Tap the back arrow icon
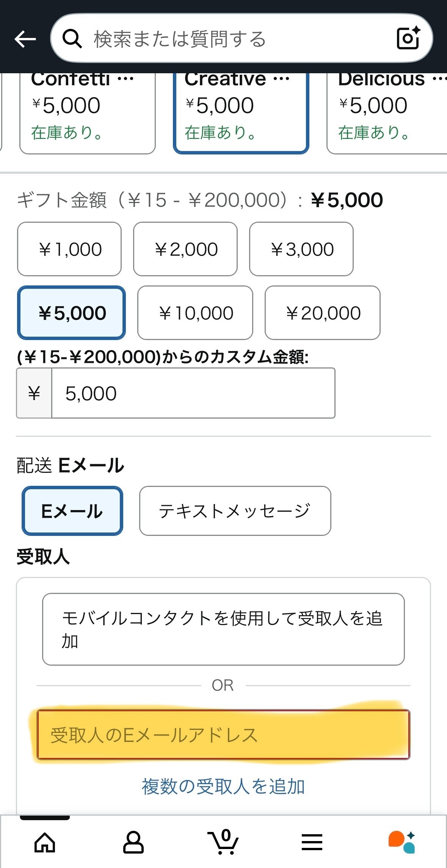 25,39
